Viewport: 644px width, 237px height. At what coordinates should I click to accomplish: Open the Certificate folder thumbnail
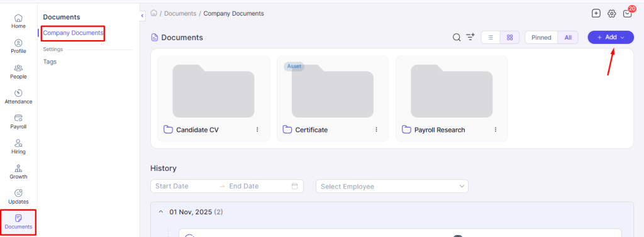(x=332, y=91)
